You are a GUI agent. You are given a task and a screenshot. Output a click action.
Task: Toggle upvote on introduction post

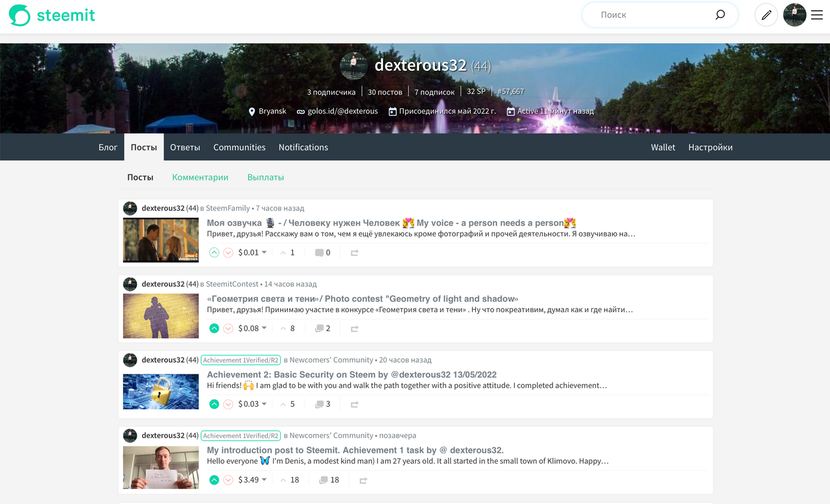214,480
